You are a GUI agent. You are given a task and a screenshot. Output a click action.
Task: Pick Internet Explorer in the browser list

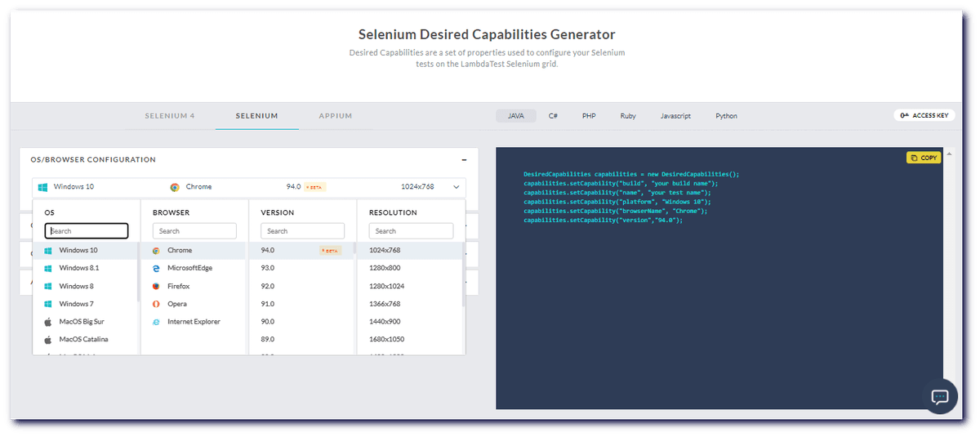(x=194, y=322)
